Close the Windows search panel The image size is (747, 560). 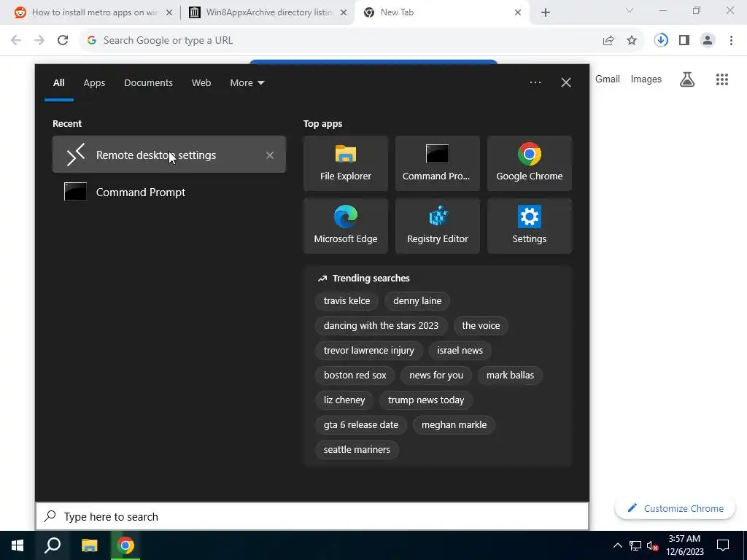coord(566,82)
